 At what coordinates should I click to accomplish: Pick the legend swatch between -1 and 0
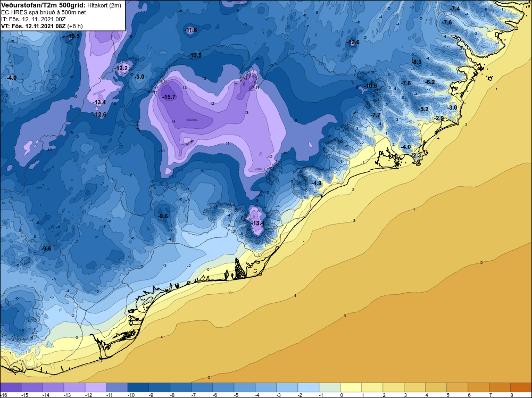(330, 387)
